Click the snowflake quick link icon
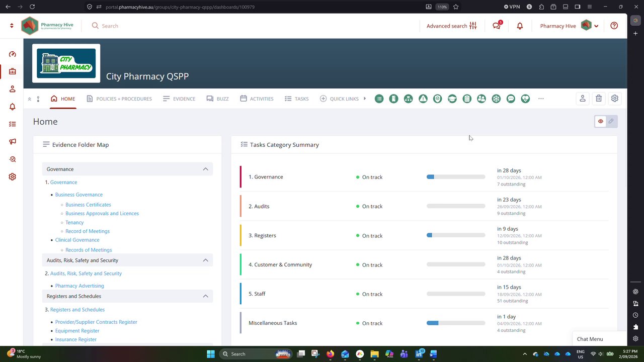 tap(496, 99)
